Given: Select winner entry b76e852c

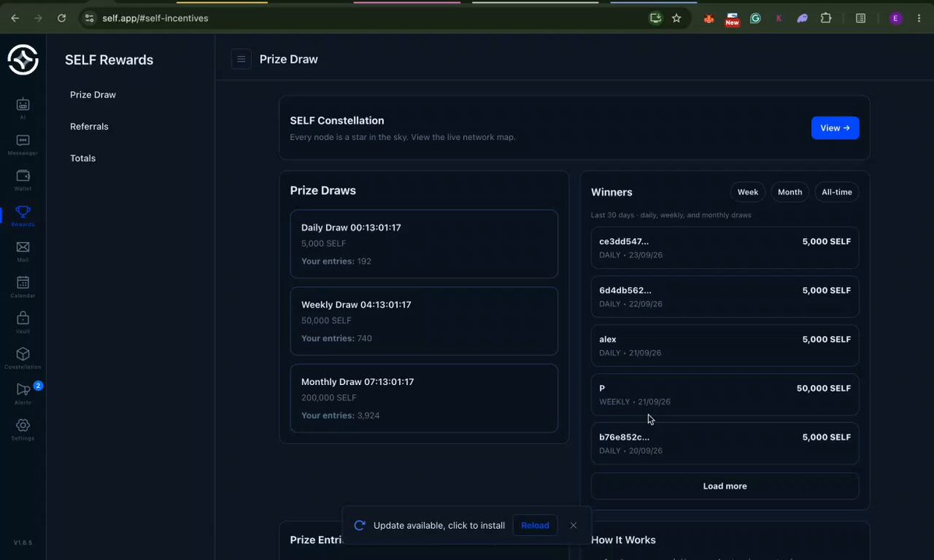Looking at the screenshot, I should point(725,443).
